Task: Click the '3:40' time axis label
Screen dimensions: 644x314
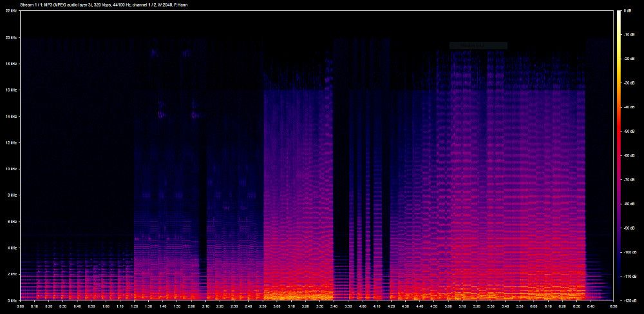Action: (334, 306)
